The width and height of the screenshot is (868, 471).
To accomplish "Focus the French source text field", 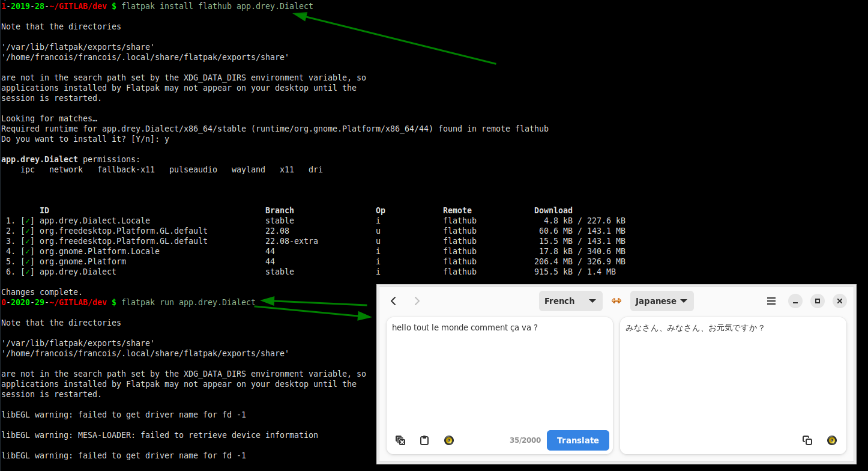I will [x=498, y=372].
